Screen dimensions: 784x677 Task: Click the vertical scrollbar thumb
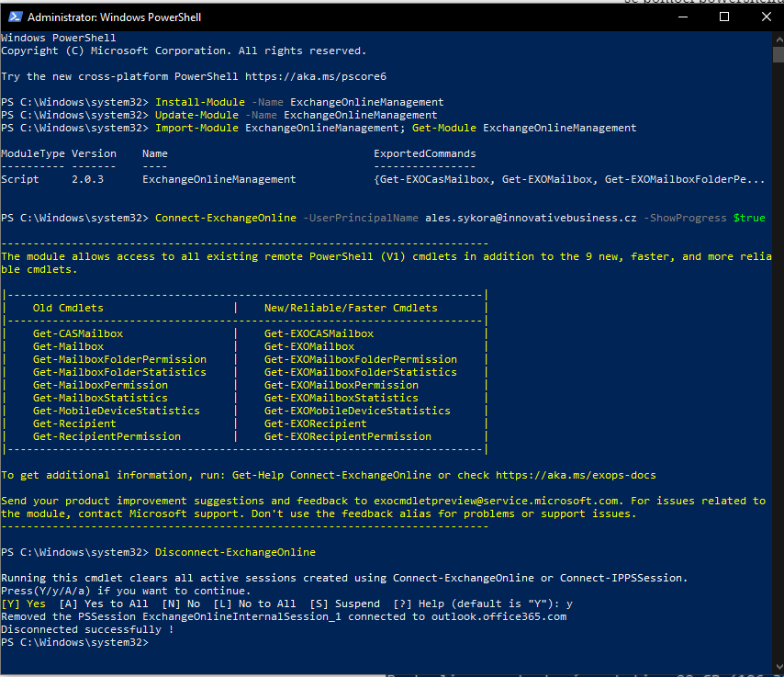[x=778, y=54]
